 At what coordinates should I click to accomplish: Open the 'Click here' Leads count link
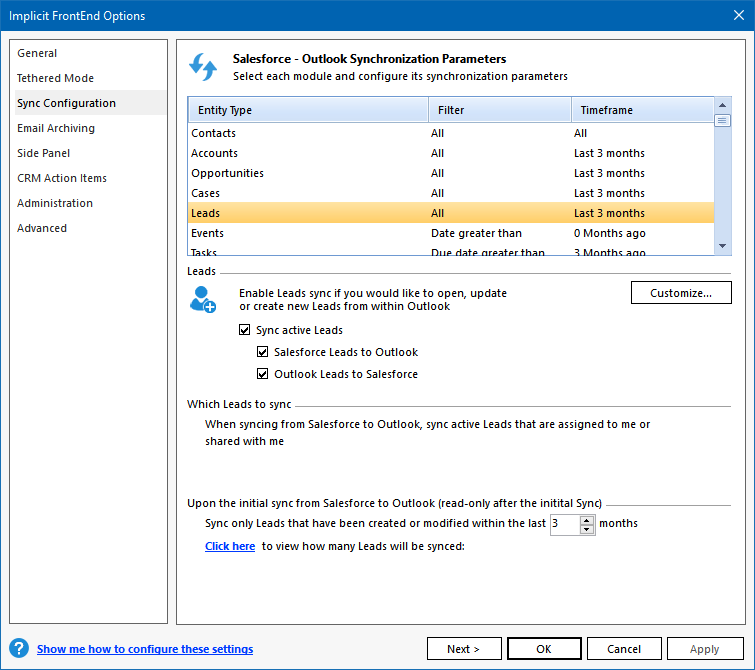[230, 547]
